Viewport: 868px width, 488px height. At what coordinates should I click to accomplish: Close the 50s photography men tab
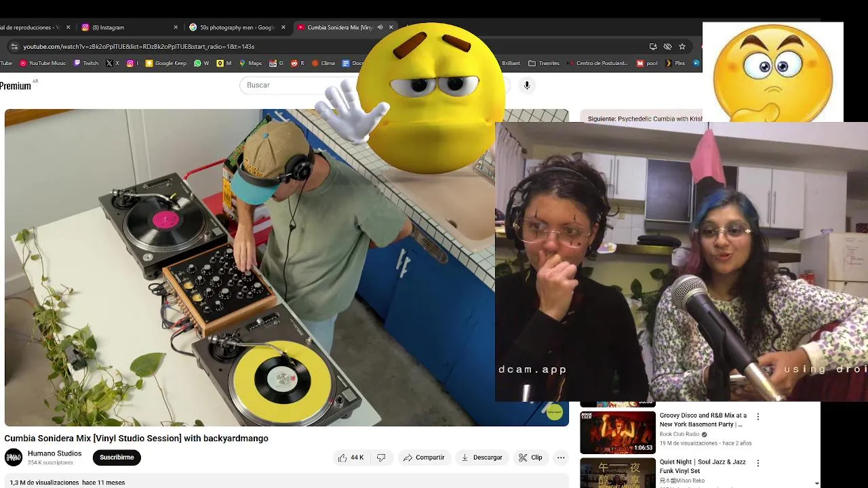pyautogui.click(x=283, y=27)
